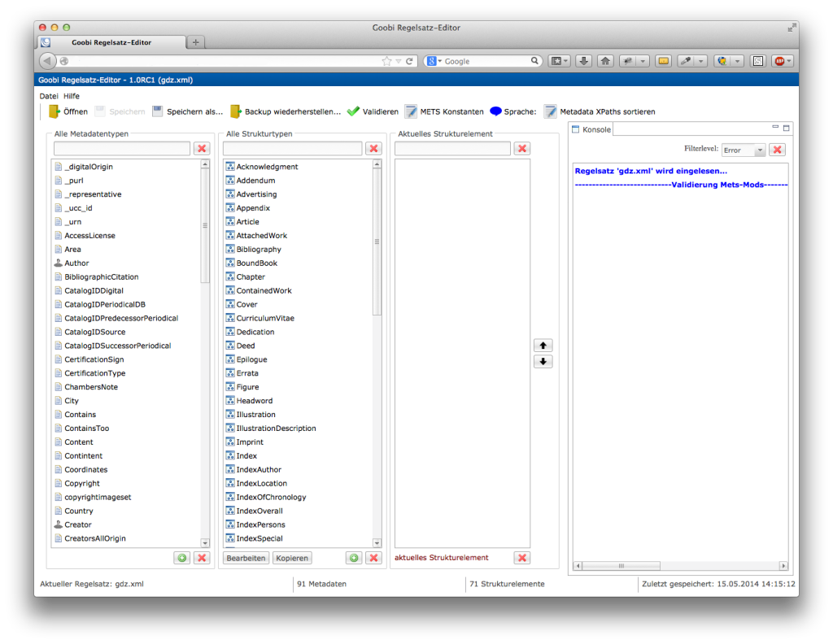Screen dimensions: 833x644
Task: Select IllustrationDescription structure type
Action: coord(277,429)
